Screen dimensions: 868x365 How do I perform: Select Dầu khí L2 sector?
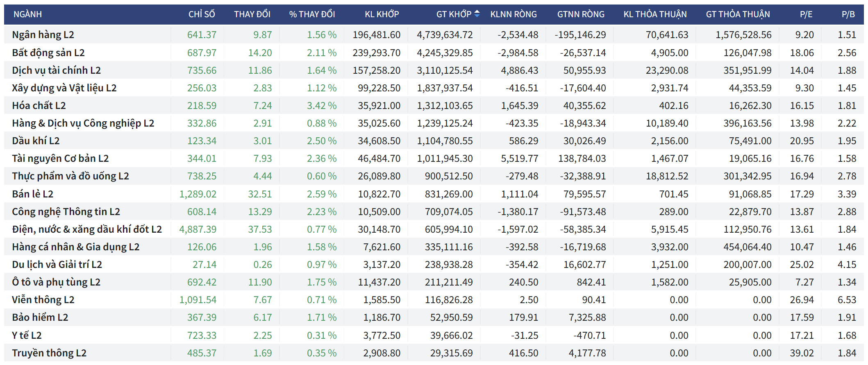click(36, 141)
